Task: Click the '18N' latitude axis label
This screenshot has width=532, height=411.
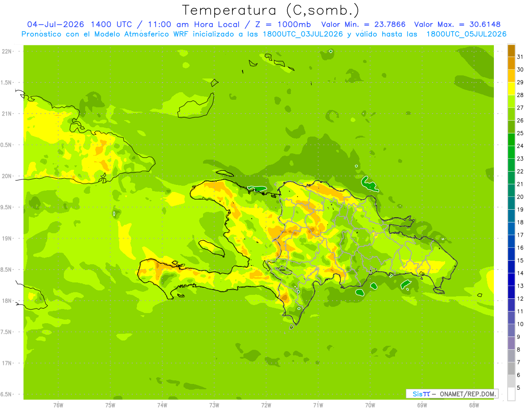Action: click(7, 301)
